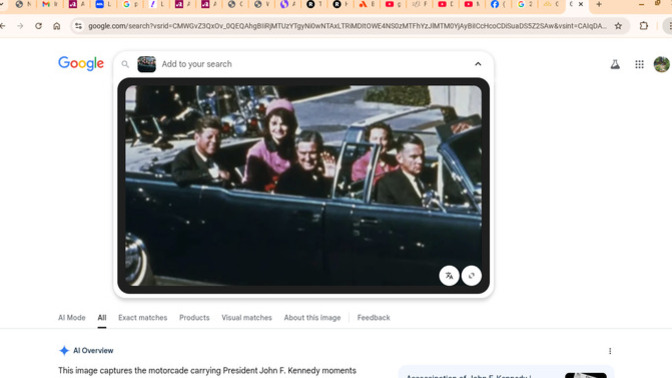Open the Visual matches tab
Image resolution: width=672 pixels, height=378 pixels.
pos(246,318)
